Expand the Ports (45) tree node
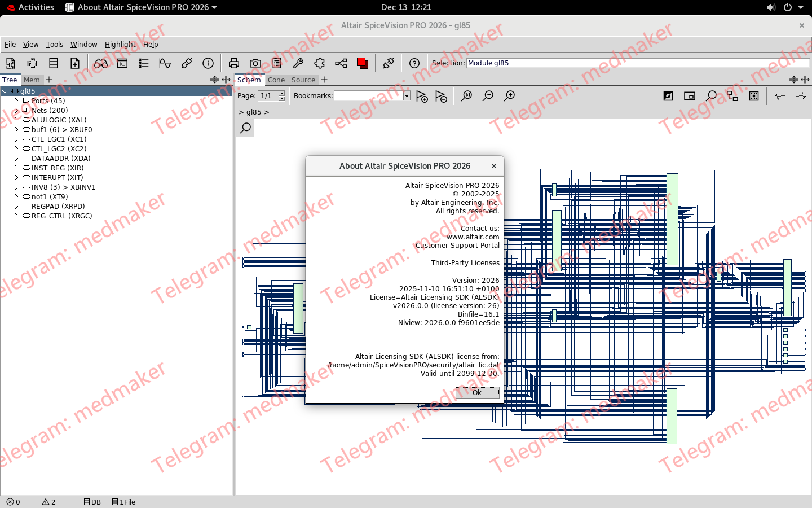The width and height of the screenshot is (812, 508). [x=15, y=100]
